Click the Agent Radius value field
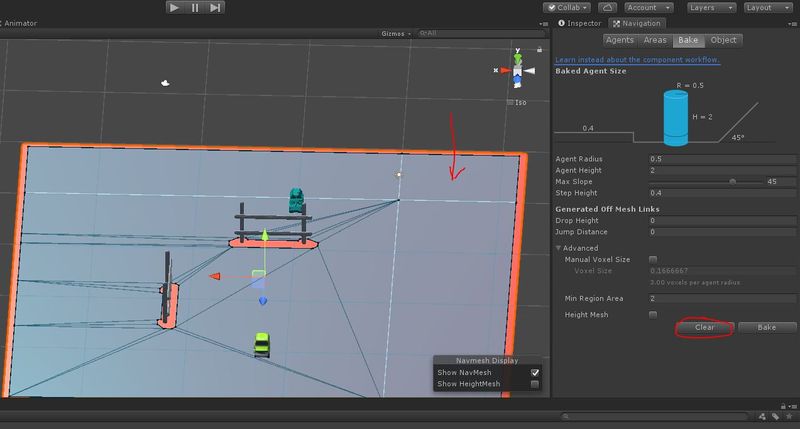 [x=721, y=159]
